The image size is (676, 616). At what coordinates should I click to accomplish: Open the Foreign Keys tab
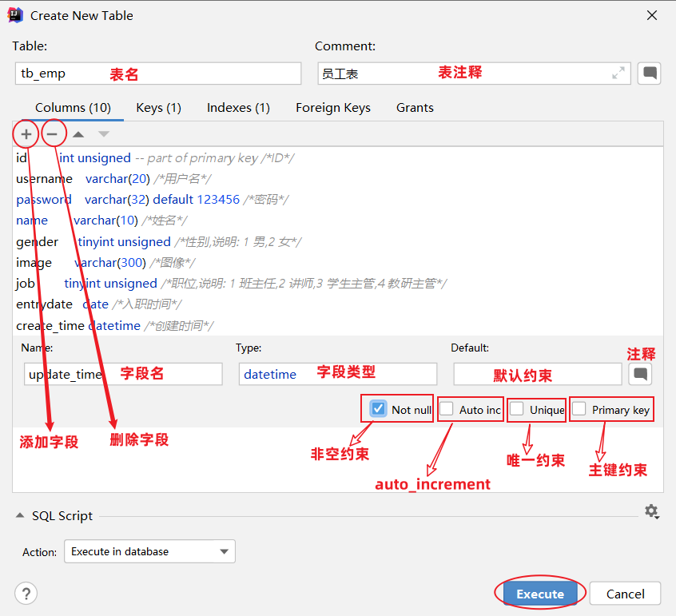point(332,108)
